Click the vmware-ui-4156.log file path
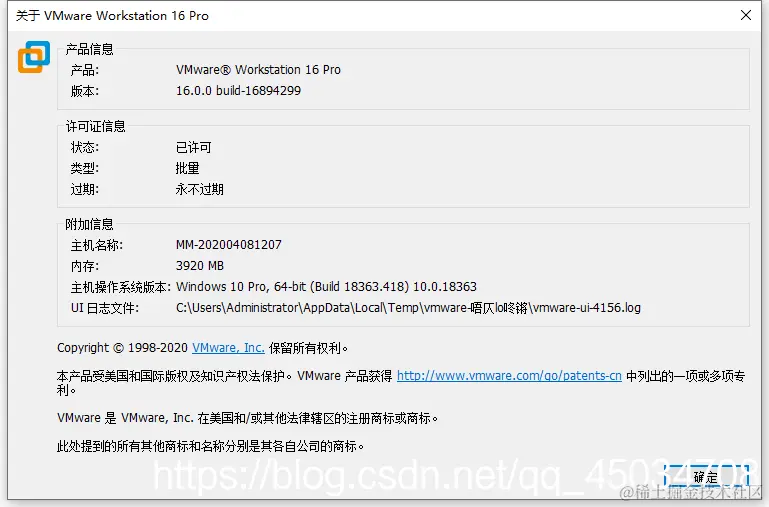769x507 pixels. click(408, 308)
